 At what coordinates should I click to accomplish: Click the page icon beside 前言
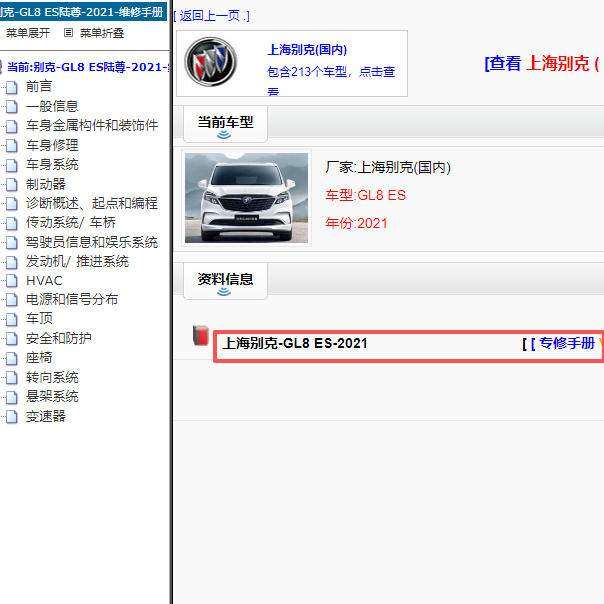[12, 87]
